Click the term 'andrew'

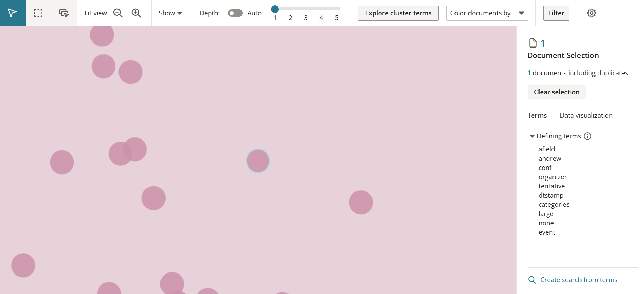click(550, 158)
